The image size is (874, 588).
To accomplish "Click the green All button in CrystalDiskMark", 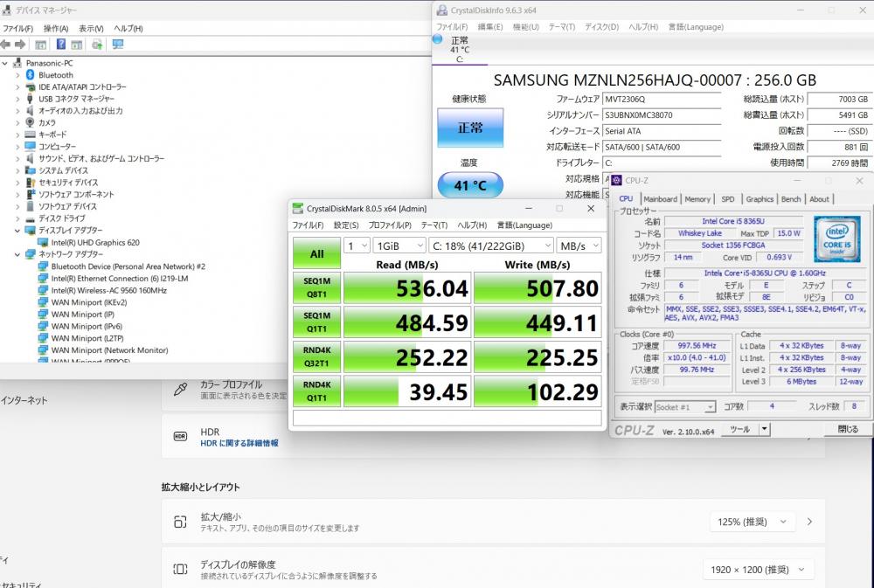I will pyautogui.click(x=316, y=254).
